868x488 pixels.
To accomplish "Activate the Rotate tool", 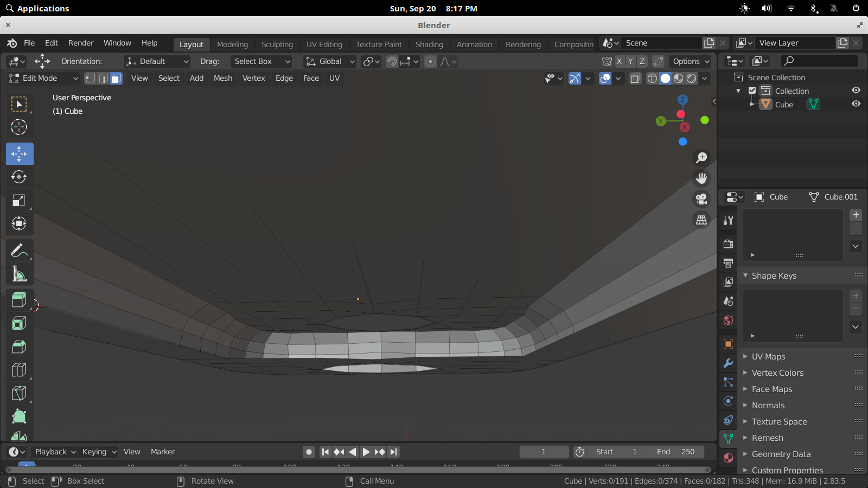I will click(18, 177).
